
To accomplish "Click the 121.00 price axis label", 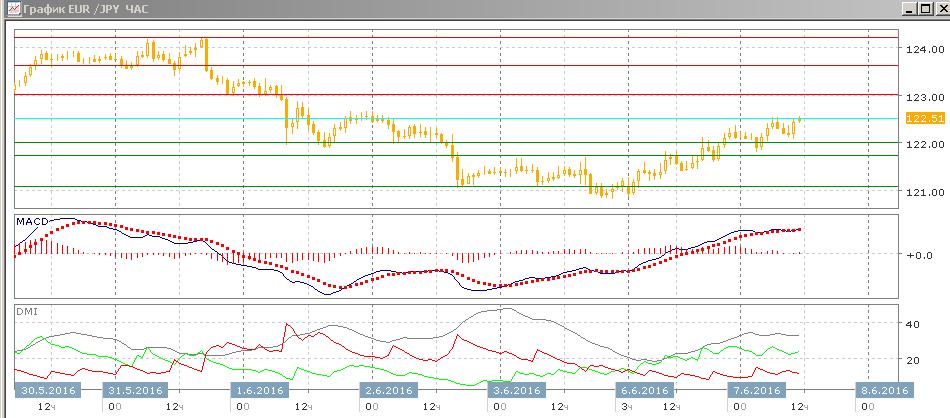I will [x=925, y=192].
